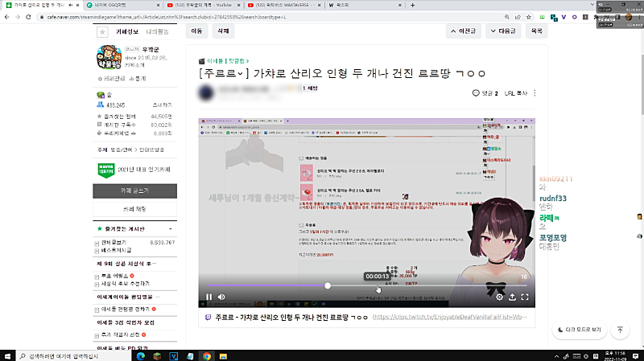Viewport: 644px width, 361px height.
Task: Click the browser back arrow
Action: (6, 17)
